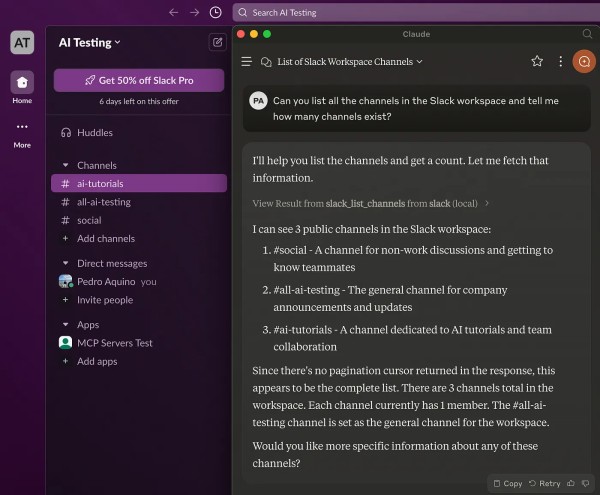Click the search icon in Claude title bar

pyautogui.click(x=587, y=34)
